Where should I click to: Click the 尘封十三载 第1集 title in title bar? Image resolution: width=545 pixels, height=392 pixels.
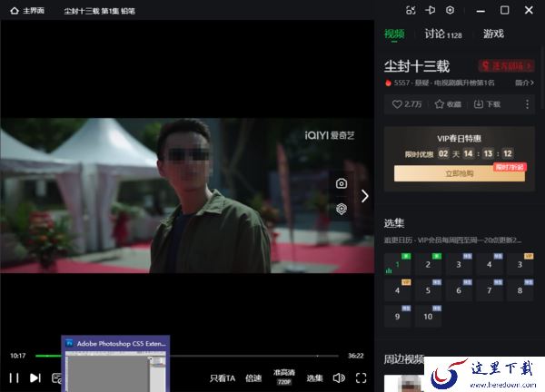(99, 11)
